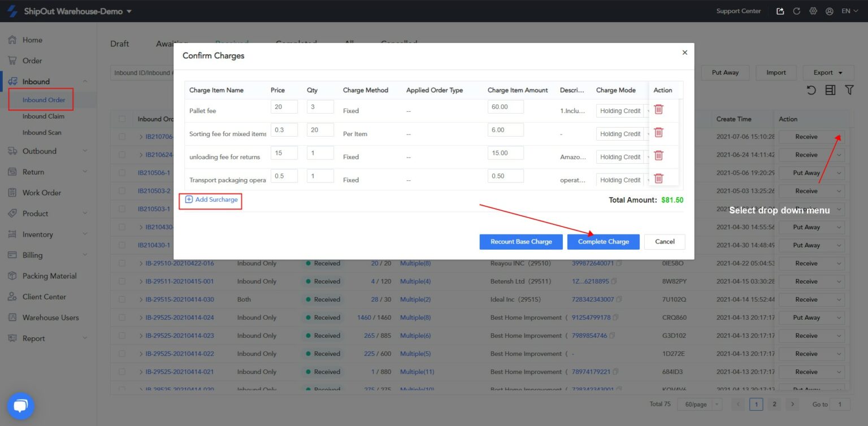Delete the Pallet fee charge row
868x426 pixels.
click(658, 109)
